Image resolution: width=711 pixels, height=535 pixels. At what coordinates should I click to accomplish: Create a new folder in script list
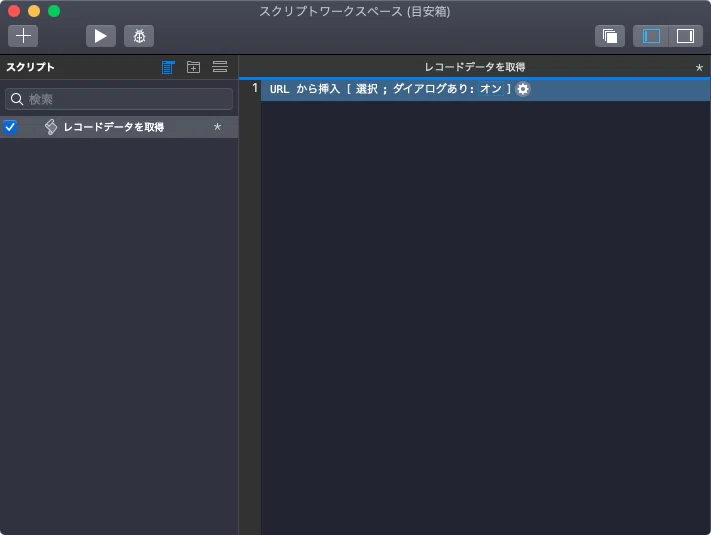pyautogui.click(x=194, y=67)
